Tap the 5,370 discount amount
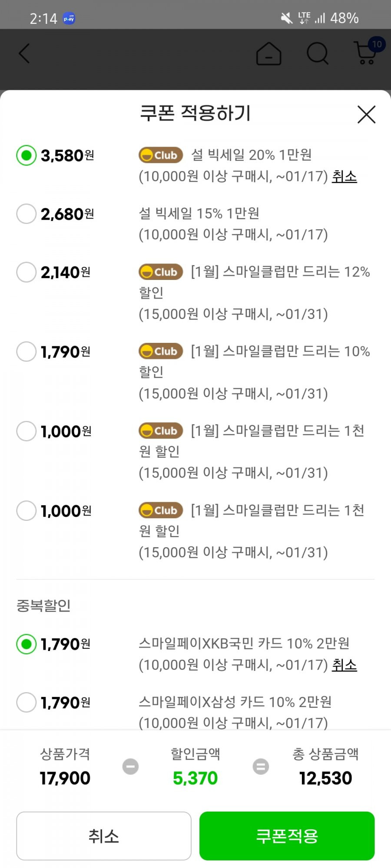 point(195,778)
